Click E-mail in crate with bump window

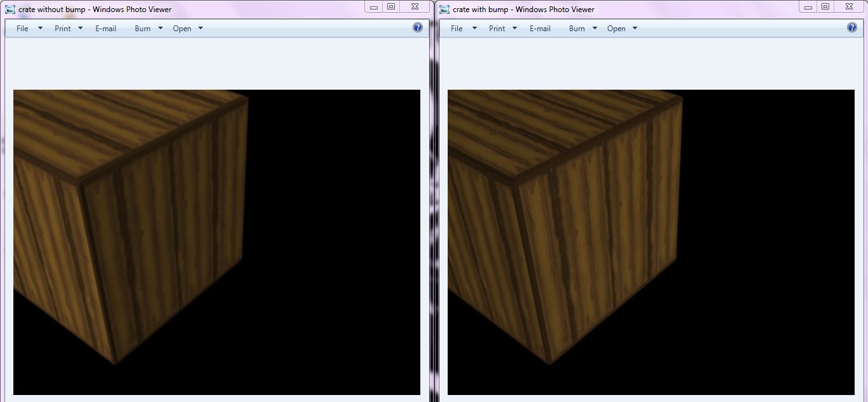(x=540, y=29)
